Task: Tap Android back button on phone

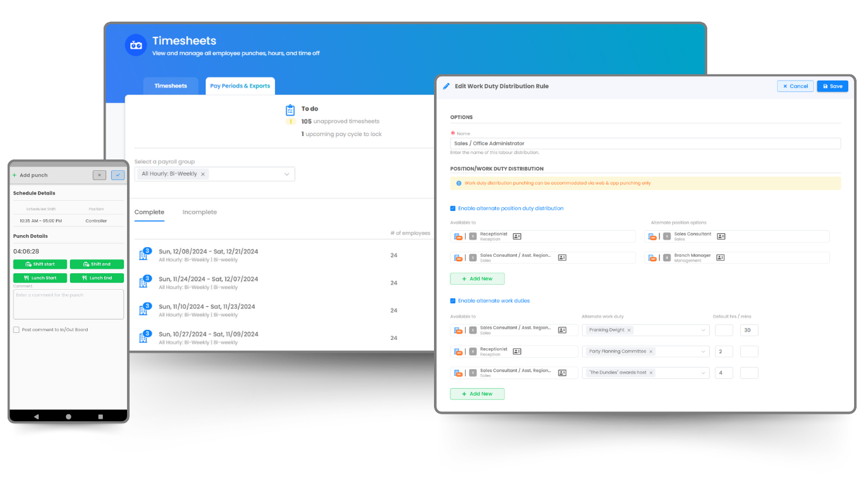Action: [36, 416]
